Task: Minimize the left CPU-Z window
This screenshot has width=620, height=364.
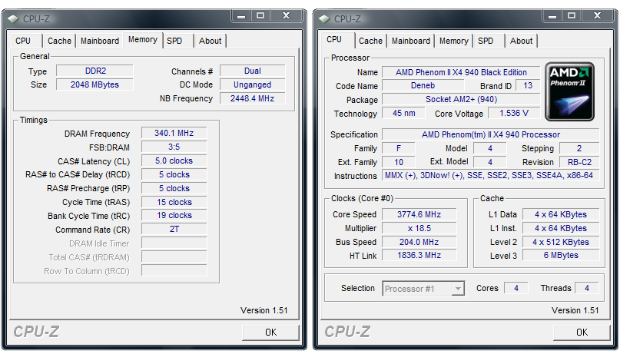Action: (x=241, y=16)
